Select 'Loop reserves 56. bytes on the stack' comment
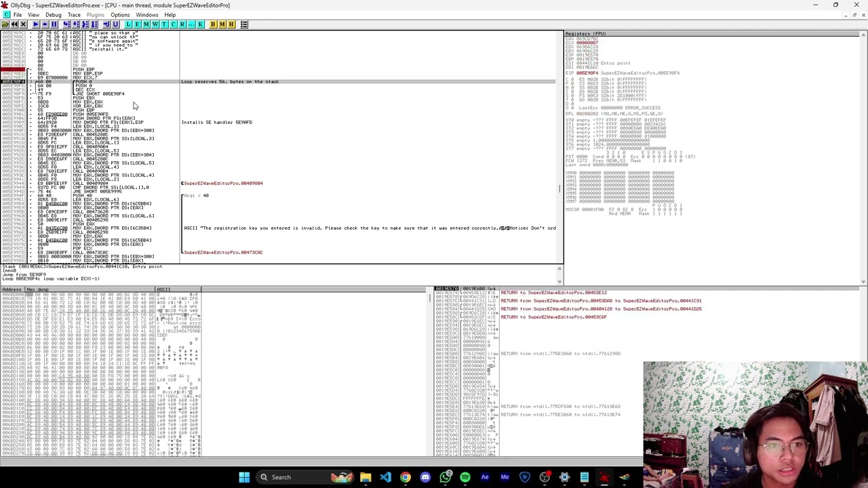 (x=230, y=81)
